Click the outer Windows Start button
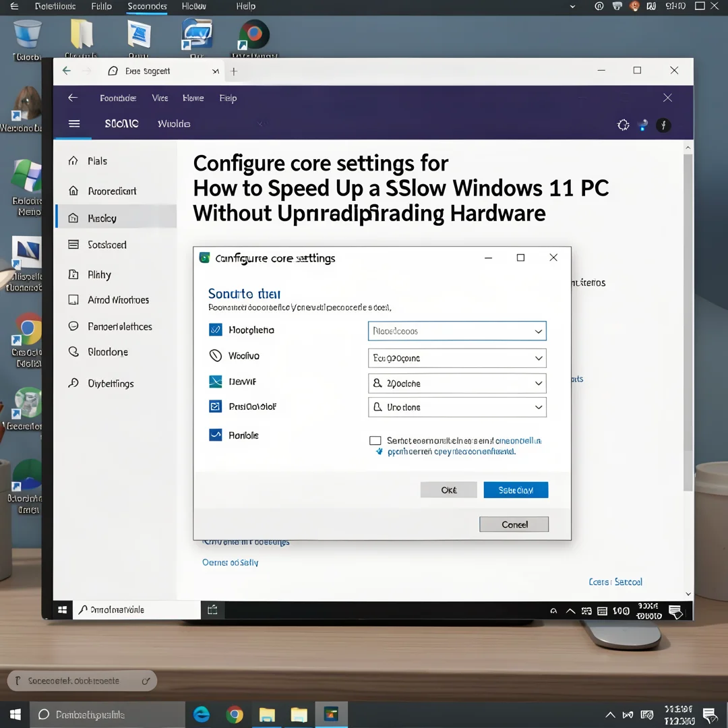 (x=15, y=714)
